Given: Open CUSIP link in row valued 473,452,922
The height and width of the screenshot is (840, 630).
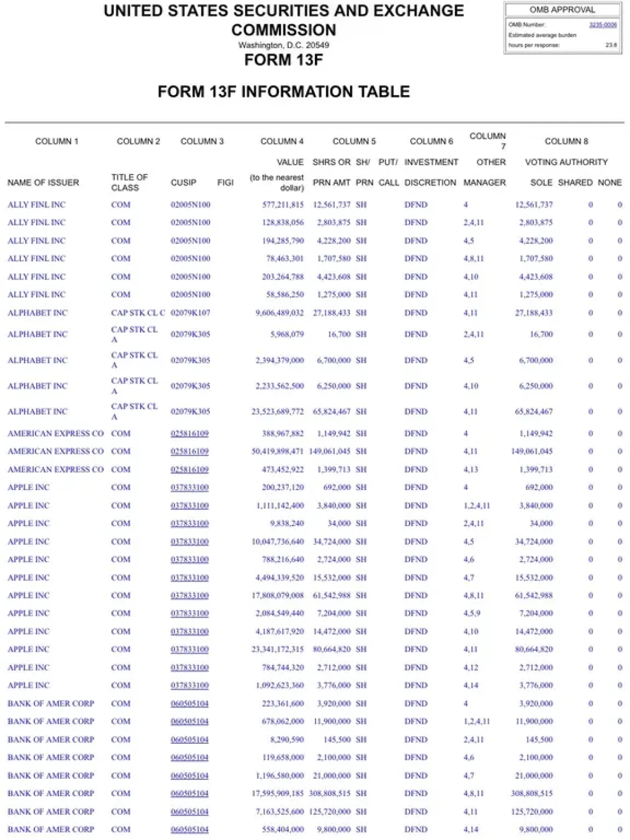Looking at the screenshot, I should [190, 470].
